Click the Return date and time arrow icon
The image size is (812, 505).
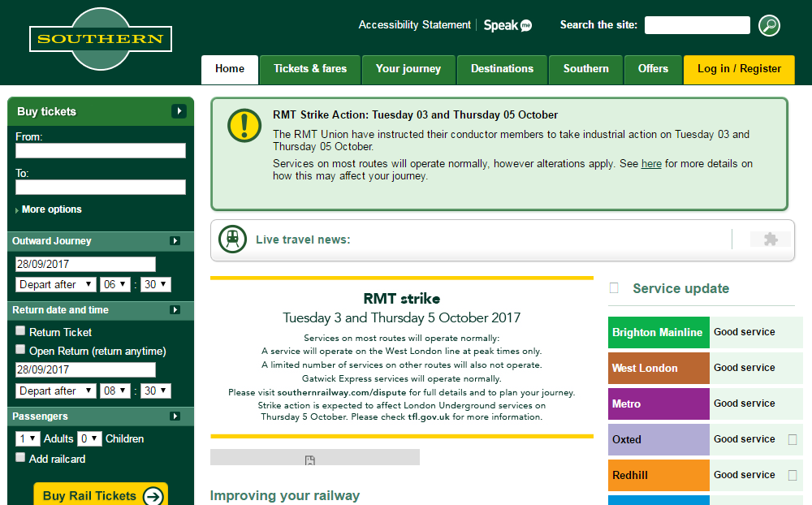tap(175, 309)
